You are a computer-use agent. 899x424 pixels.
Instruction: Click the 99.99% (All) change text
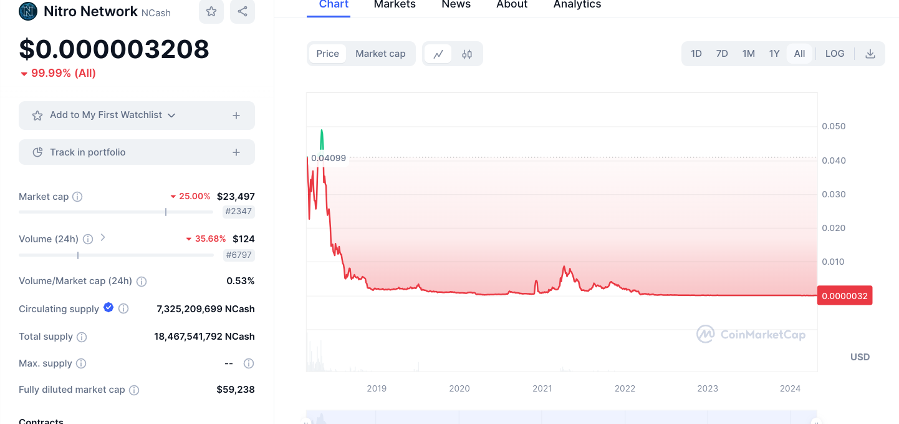pyautogui.click(x=62, y=73)
